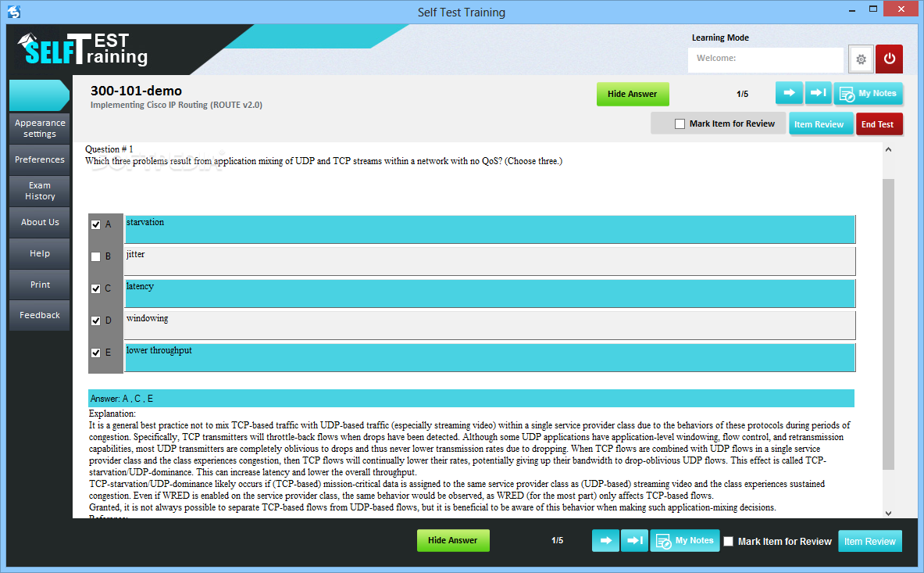Jump to last question using bottom arrow-bar

coord(635,541)
